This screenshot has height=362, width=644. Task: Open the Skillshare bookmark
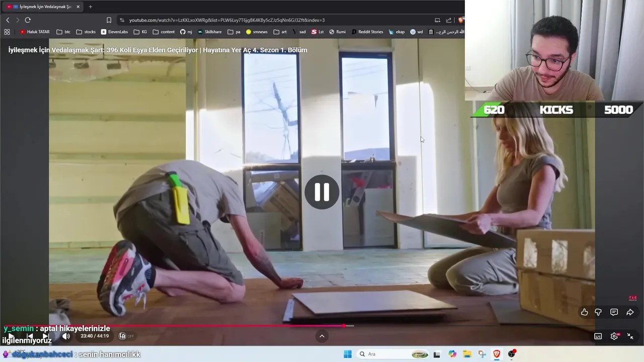pyautogui.click(x=209, y=32)
